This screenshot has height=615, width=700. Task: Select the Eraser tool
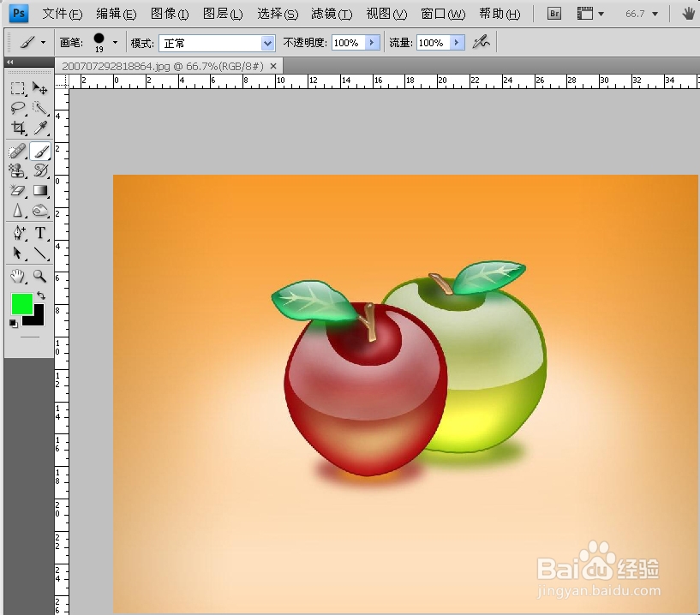click(17, 190)
